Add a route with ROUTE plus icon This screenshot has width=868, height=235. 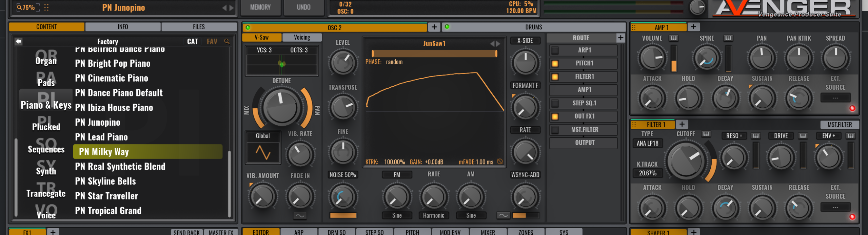pyautogui.click(x=620, y=38)
